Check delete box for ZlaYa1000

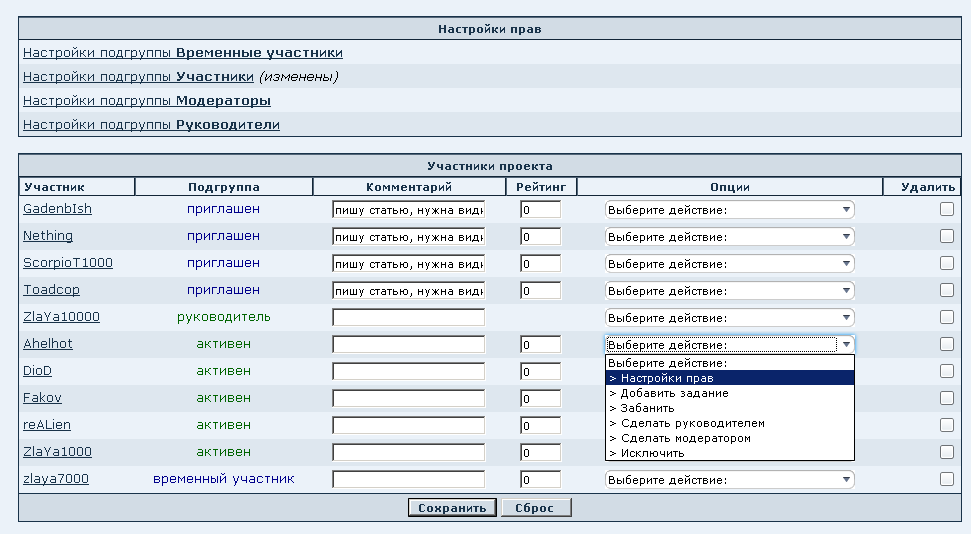pos(946,452)
